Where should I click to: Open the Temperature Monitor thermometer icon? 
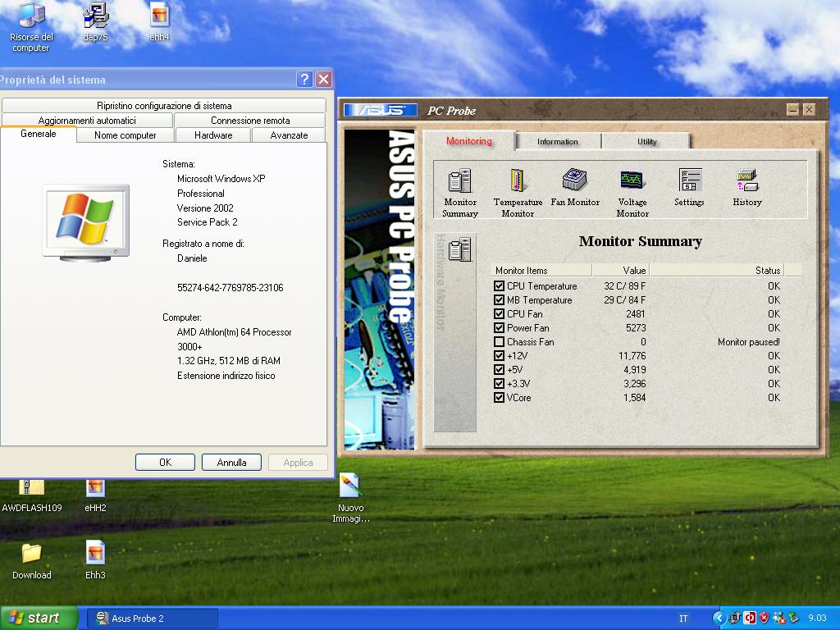(x=518, y=193)
